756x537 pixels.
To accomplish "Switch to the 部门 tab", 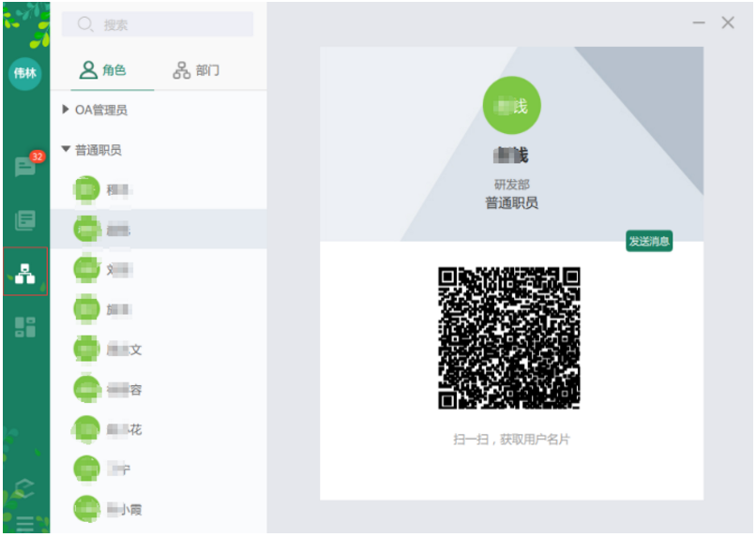I will click(196, 70).
